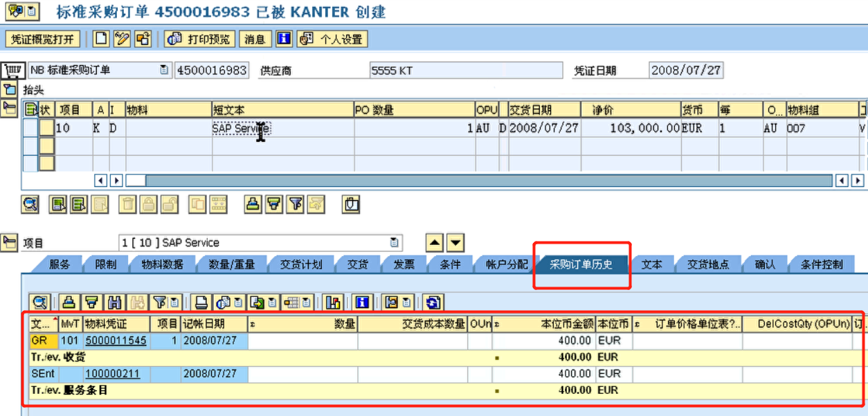Click the 消息 messages icon

click(253, 38)
